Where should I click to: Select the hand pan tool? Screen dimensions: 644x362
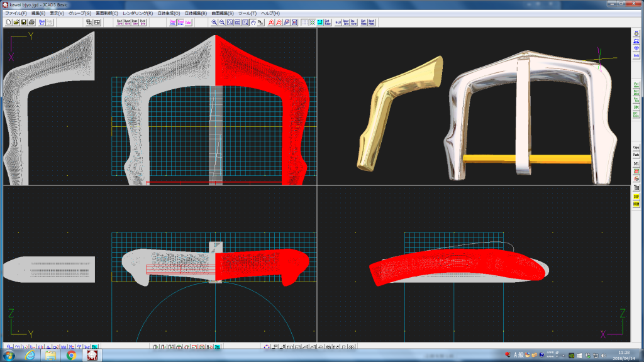tap(253, 22)
